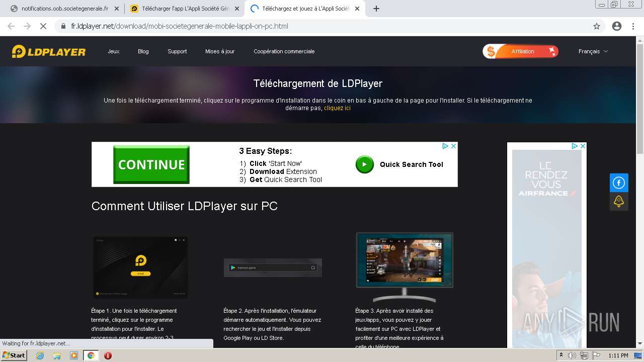This screenshot has width=644, height=362.
Task: Close the Air France side ad
Action: (x=583, y=146)
